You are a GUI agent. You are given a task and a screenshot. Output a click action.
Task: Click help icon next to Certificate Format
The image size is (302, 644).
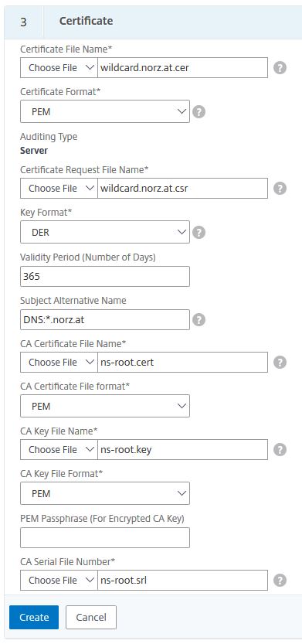tap(199, 111)
